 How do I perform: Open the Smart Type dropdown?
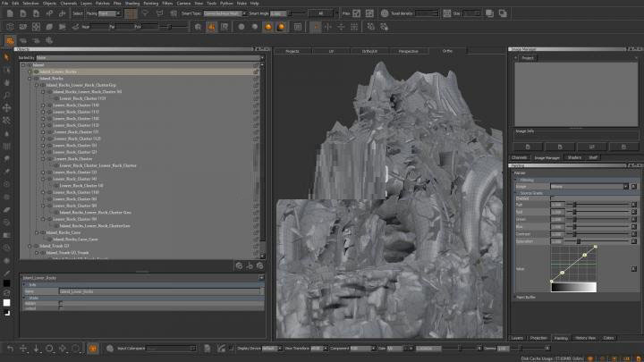point(225,13)
